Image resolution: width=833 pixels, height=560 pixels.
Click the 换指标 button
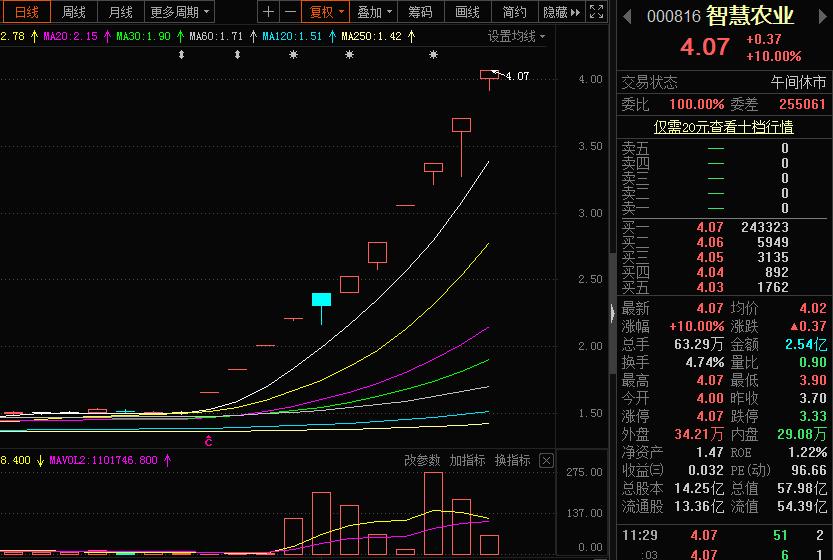pos(512,460)
